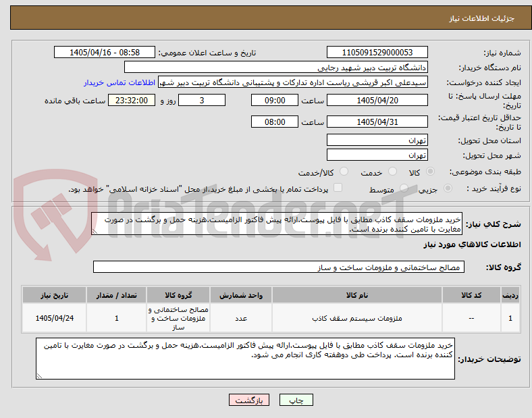This screenshot has width=532, height=418.
Task: Click the delivery province تهران field
Action: (377, 140)
